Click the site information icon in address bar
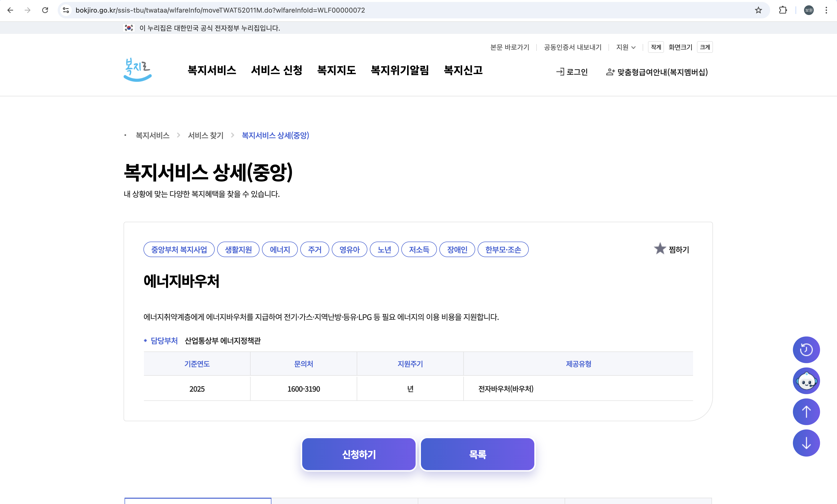The width and height of the screenshot is (837, 504). [66, 10]
